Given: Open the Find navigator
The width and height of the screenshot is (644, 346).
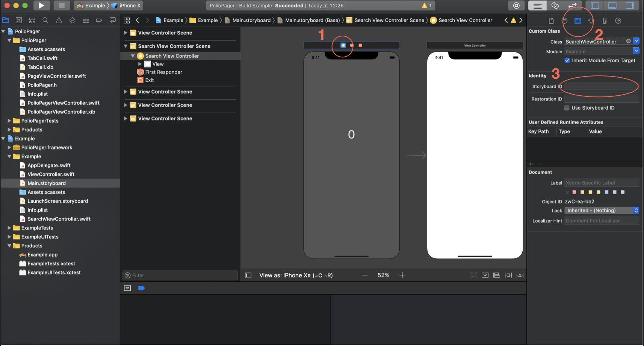Looking at the screenshot, I should click(x=45, y=20).
